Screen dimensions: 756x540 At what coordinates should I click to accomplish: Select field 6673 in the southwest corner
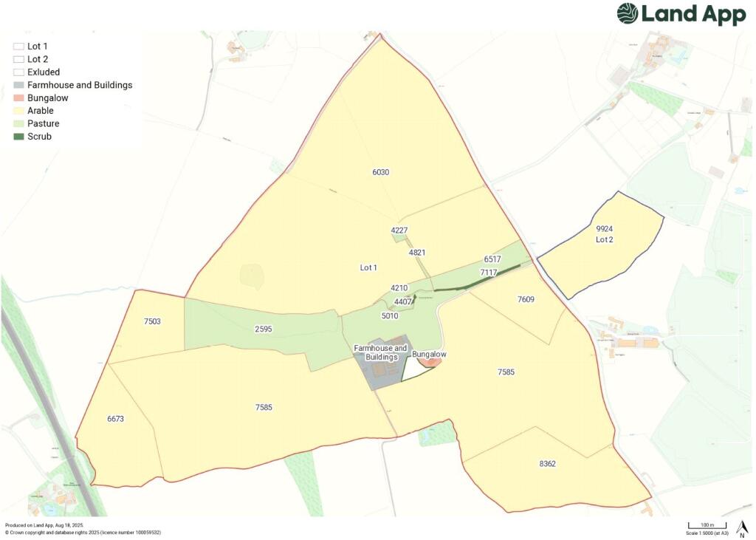(115, 419)
